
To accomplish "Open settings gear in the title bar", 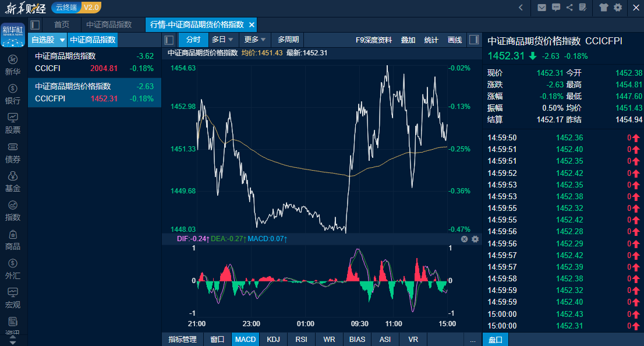I will 618,8.
